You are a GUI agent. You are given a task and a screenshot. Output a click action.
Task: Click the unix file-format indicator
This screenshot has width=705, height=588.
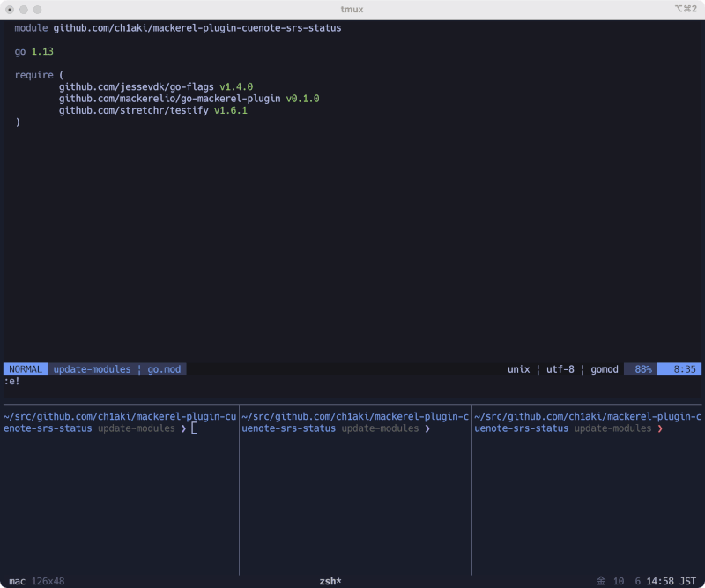click(x=518, y=368)
